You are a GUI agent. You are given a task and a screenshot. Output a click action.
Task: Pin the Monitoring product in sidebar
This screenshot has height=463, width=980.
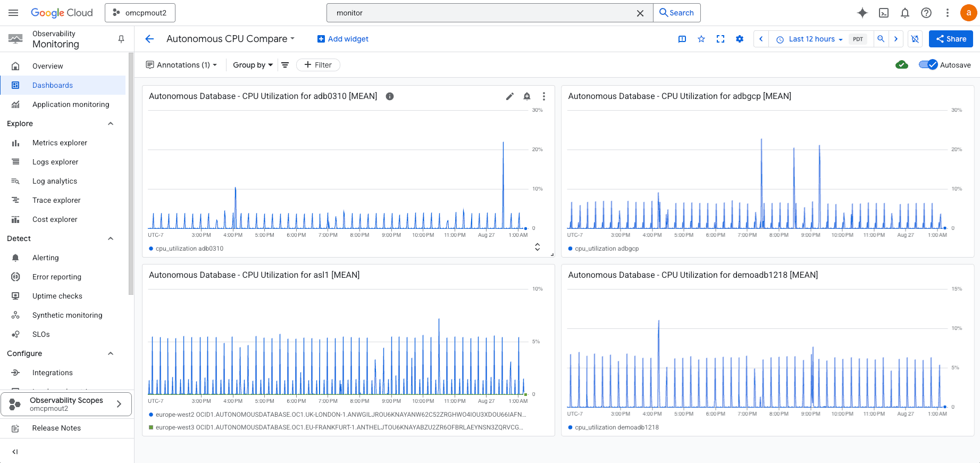point(121,39)
